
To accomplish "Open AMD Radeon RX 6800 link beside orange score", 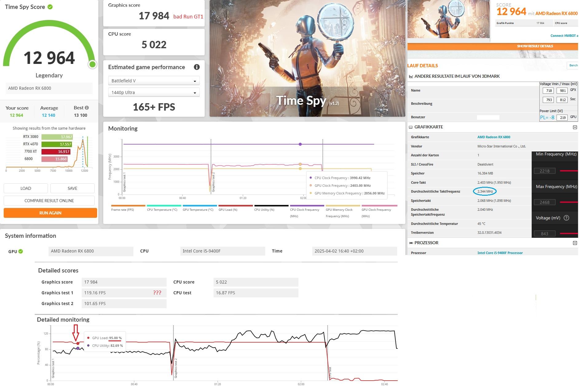I will [557, 14].
